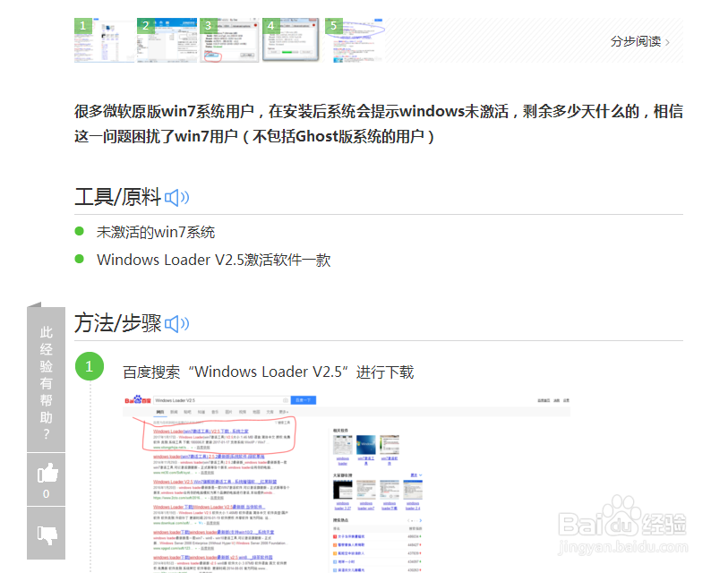
Task: Click the thumbs-down not helpful icon
Action: (x=46, y=534)
